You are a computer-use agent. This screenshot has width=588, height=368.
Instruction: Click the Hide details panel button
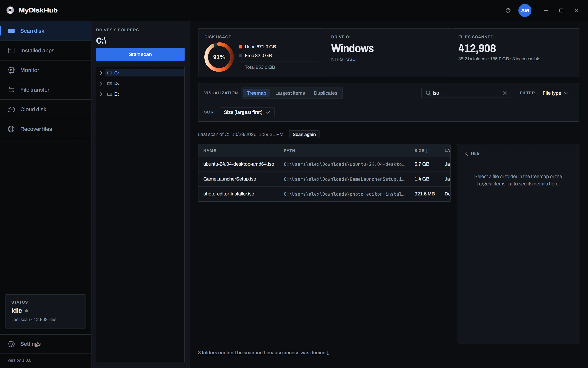[473, 154]
